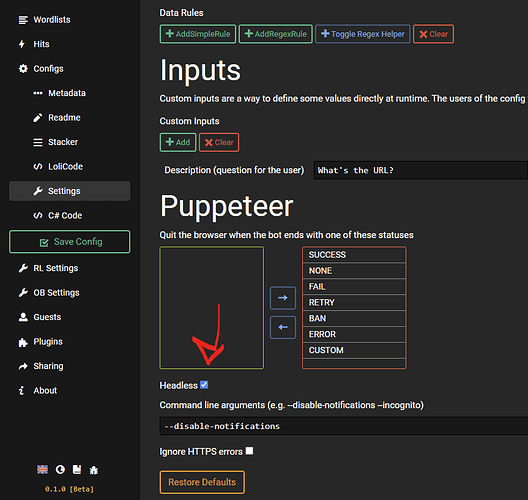Click the green Save Config button

pyautogui.click(x=70, y=242)
